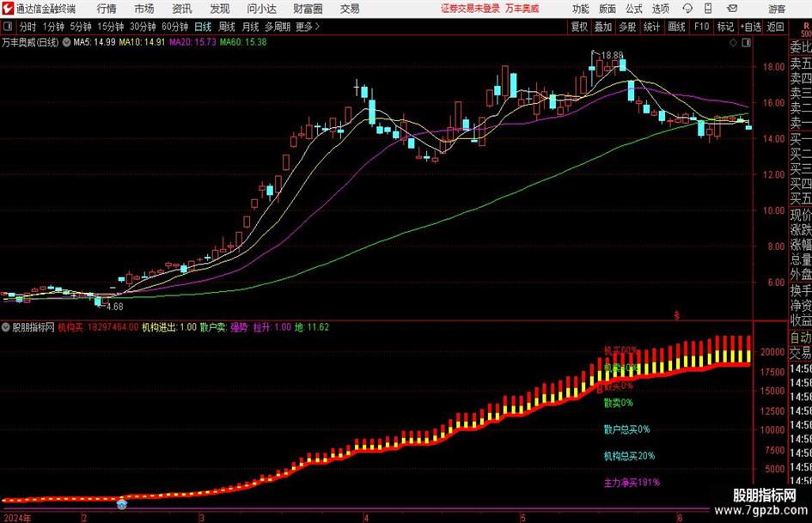This screenshot has width=812, height=523.
Task: Open the 问小达 menu
Action: click(261, 9)
